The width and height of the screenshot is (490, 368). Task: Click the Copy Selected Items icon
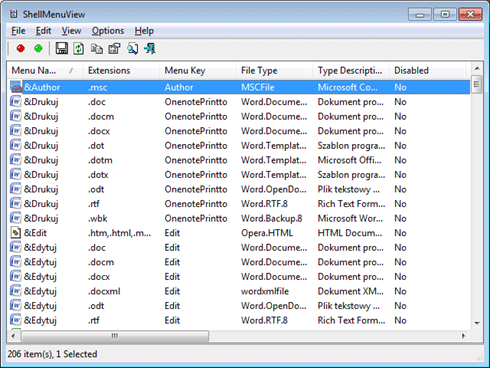click(97, 49)
